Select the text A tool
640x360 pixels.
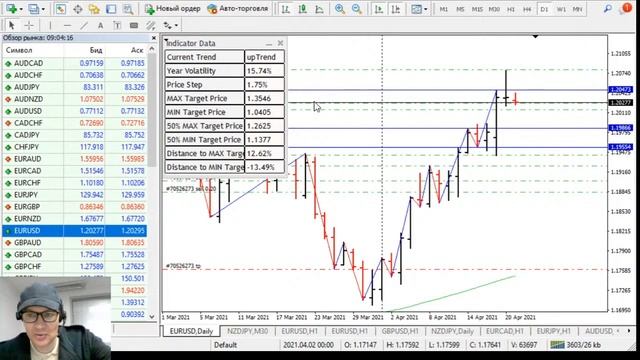tap(100, 25)
